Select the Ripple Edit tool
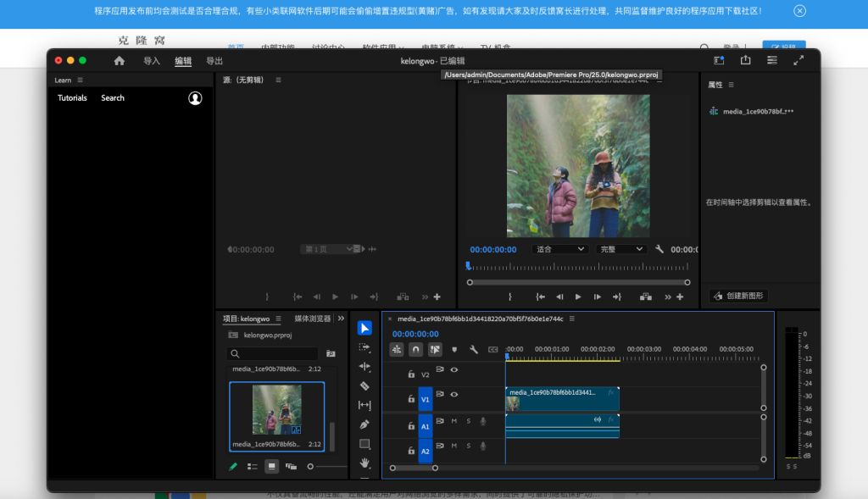The height and width of the screenshot is (499, 868). (364, 366)
